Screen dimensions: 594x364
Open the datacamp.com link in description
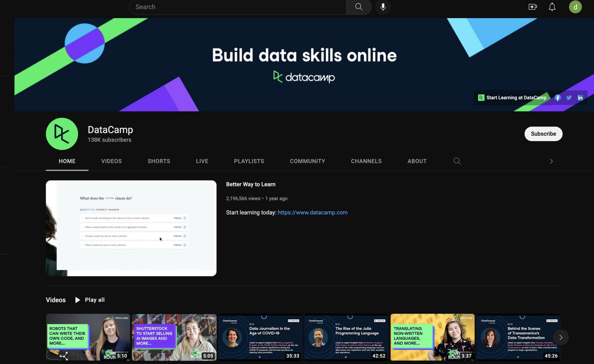coord(312,212)
